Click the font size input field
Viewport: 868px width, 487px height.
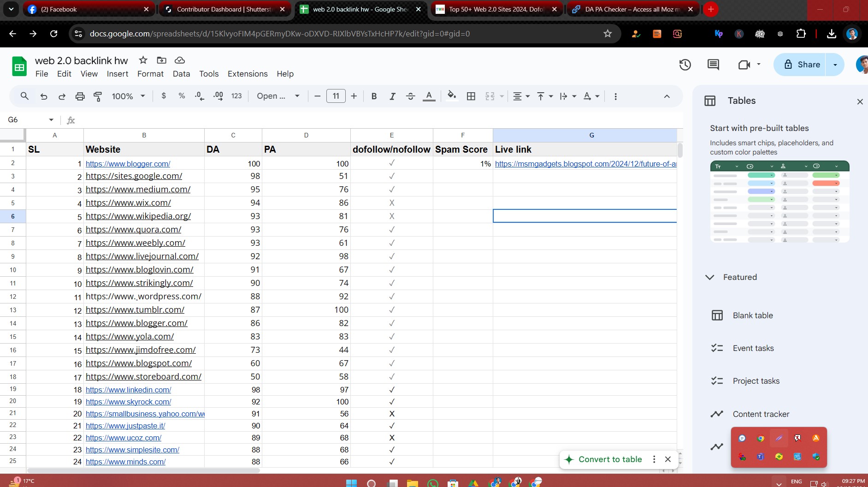pyautogui.click(x=336, y=96)
